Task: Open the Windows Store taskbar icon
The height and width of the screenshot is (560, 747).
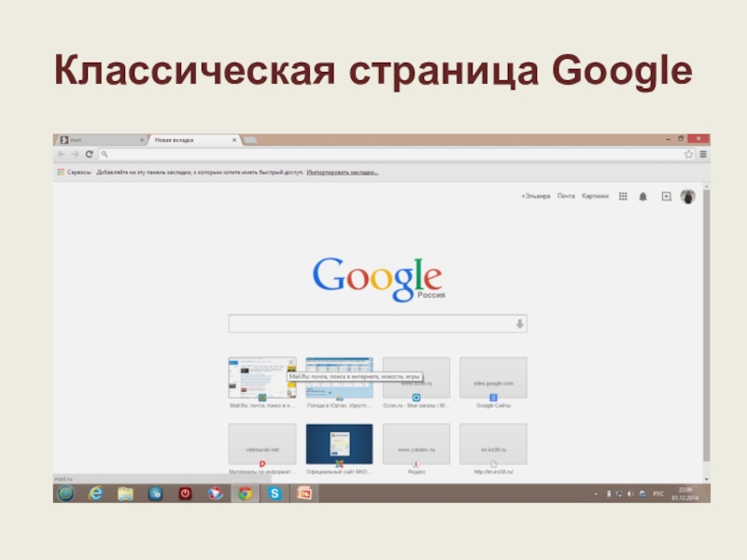Action: 155,494
